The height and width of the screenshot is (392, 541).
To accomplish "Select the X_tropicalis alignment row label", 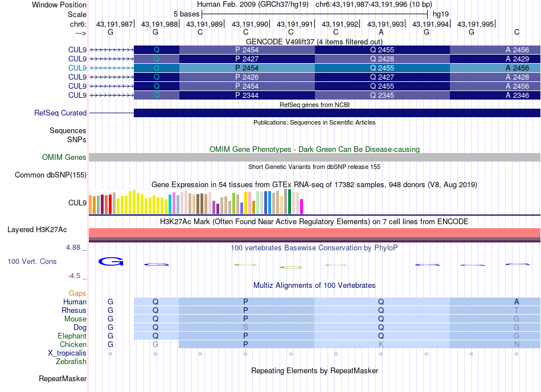I will coord(67,353).
